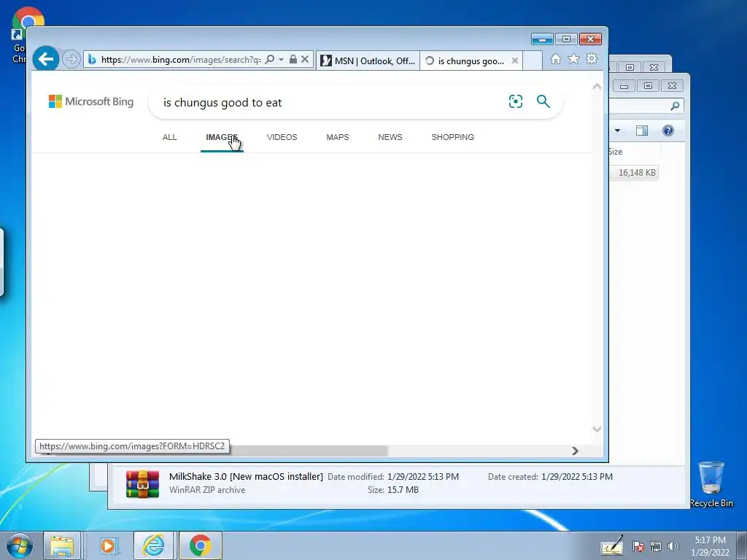
Task: Open IE Tools gear menu
Action: [x=592, y=58]
